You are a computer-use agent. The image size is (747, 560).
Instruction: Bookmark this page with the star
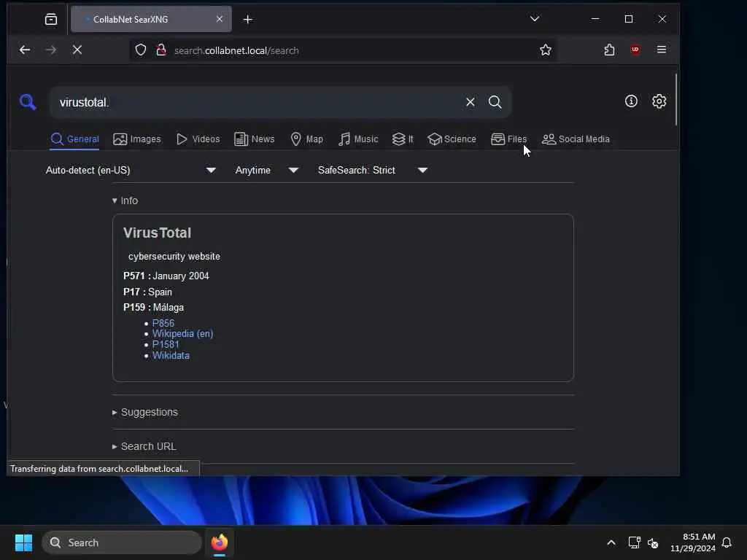pyautogui.click(x=546, y=50)
